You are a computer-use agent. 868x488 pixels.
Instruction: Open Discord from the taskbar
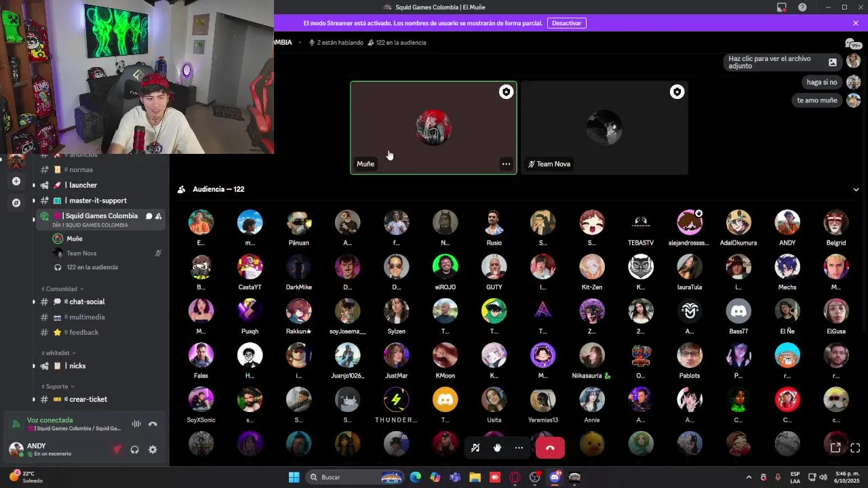tap(555, 477)
